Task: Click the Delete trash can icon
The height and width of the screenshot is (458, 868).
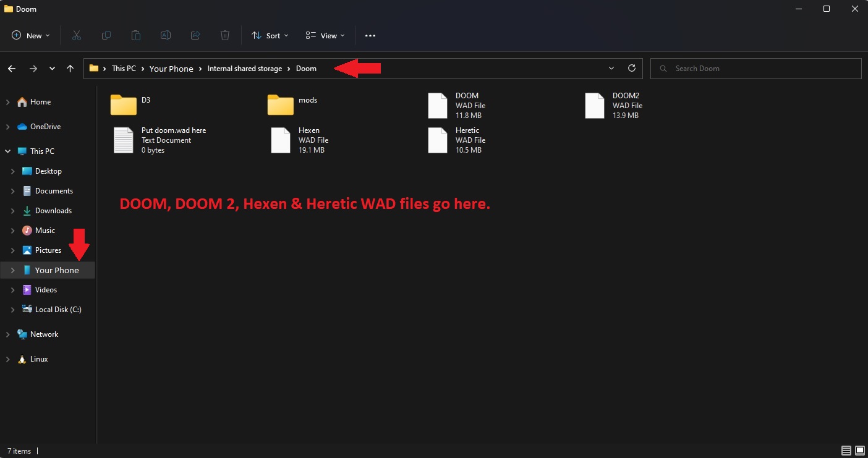Action: (225, 36)
